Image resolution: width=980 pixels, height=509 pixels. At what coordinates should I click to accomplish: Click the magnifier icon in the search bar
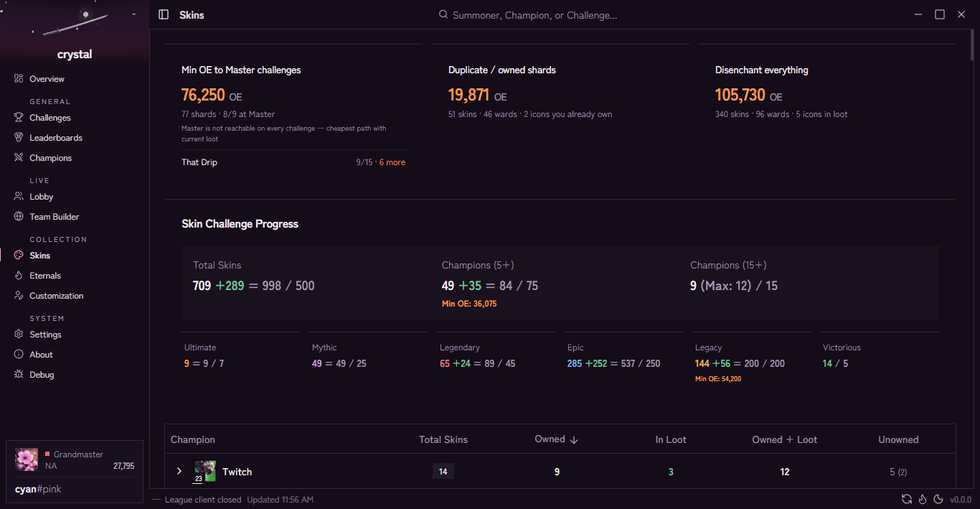click(443, 14)
